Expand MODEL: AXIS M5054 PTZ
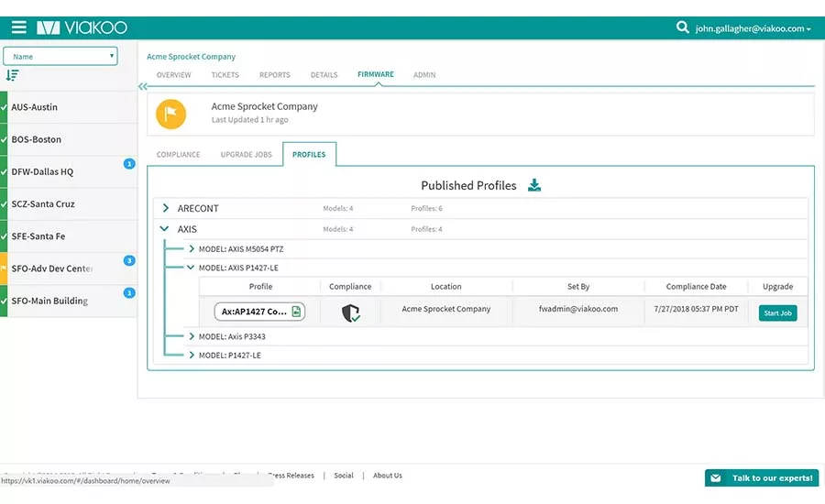This screenshot has width=825, height=504. coord(192,249)
